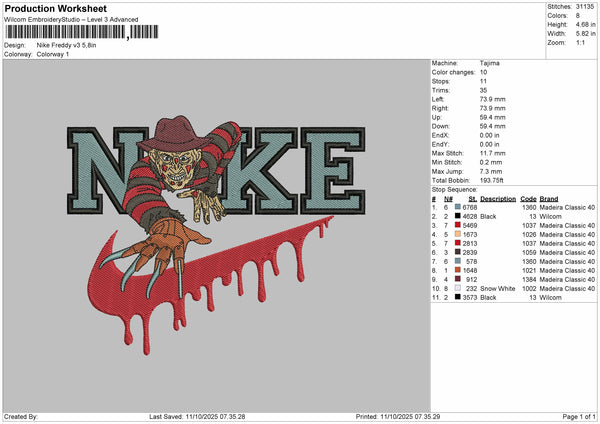The width and height of the screenshot is (600, 424).
Task: Click the Machine value Tajima
Action: 490,63
